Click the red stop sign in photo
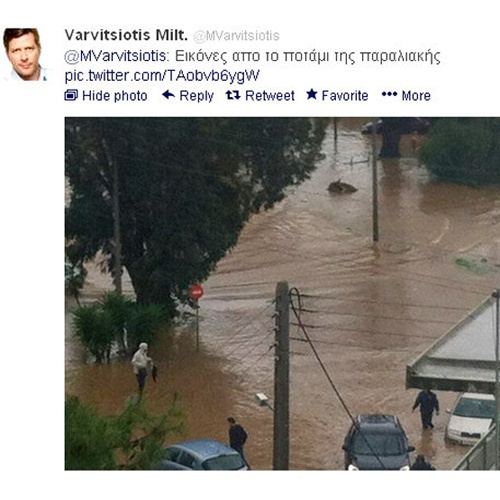Image resolution: width=500 pixels, height=500 pixels. pyautogui.click(x=197, y=292)
